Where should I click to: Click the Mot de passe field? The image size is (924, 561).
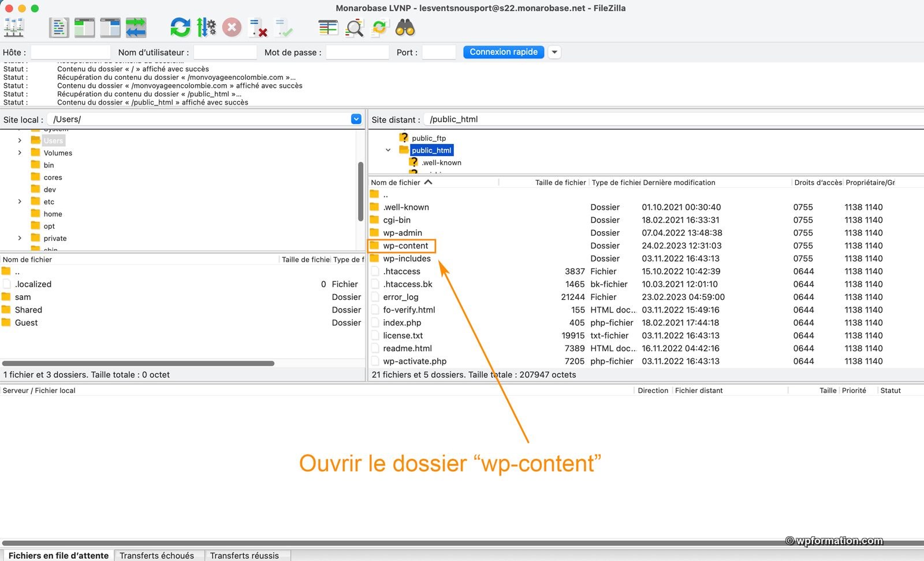tap(357, 52)
